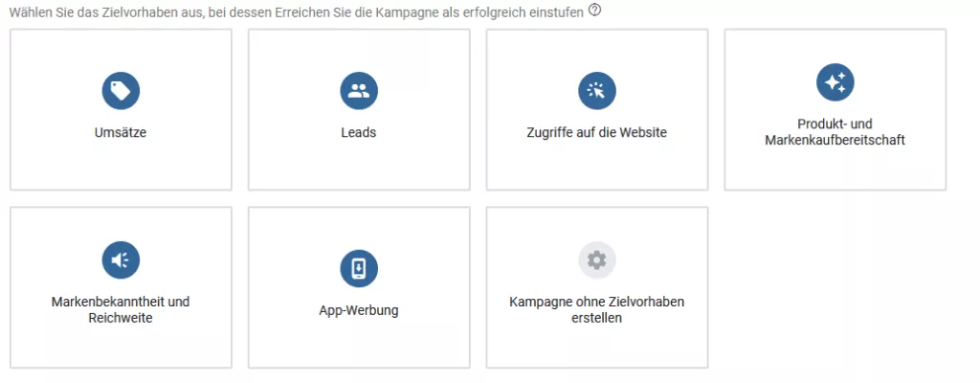Click empty area of the Leads card
The height and width of the screenshot is (383, 980).
click(359, 167)
